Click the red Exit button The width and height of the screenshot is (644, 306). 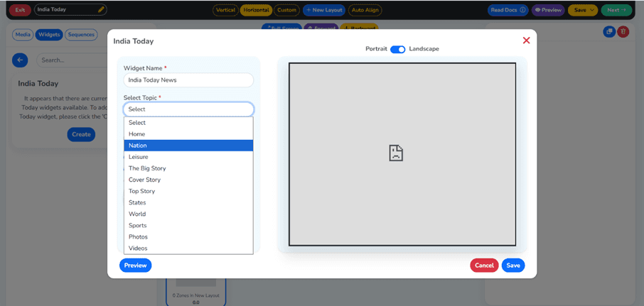pos(20,10)
